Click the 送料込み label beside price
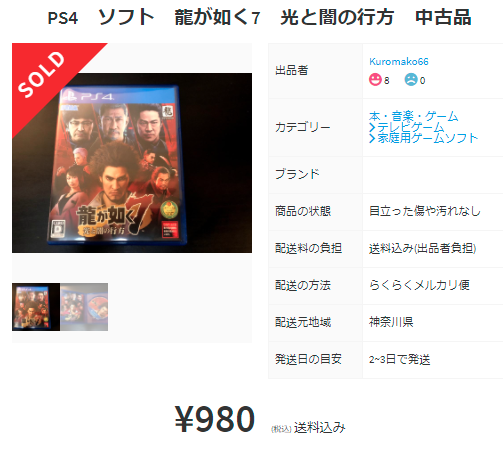The image size is (503, 449). pyautogui.click(x=319, y=427)
